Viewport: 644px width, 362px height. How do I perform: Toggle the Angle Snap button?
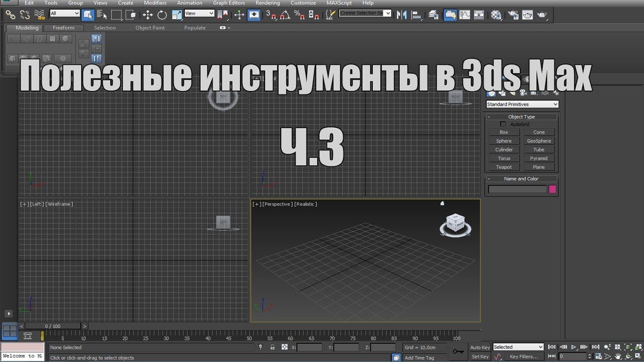[x=285, y=15]
